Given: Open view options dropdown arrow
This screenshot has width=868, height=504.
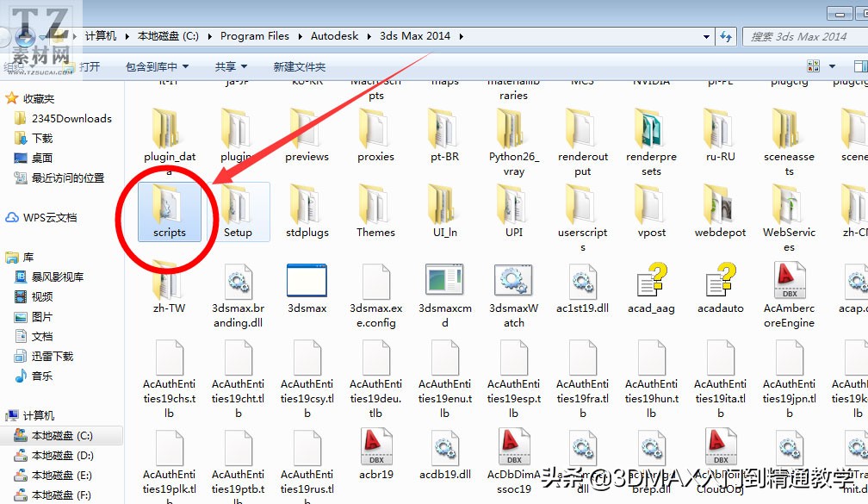Looking at the screenshot, I should point(832,66).
